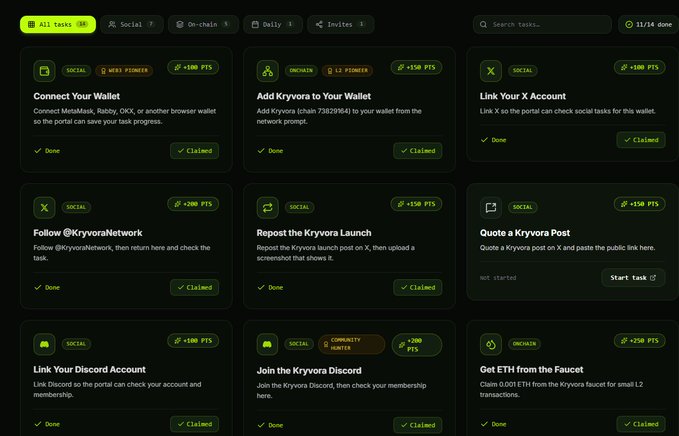Click Claimed button on Repost the Kryvora Launch
The image size is (679, 436).
coord(417,287)
